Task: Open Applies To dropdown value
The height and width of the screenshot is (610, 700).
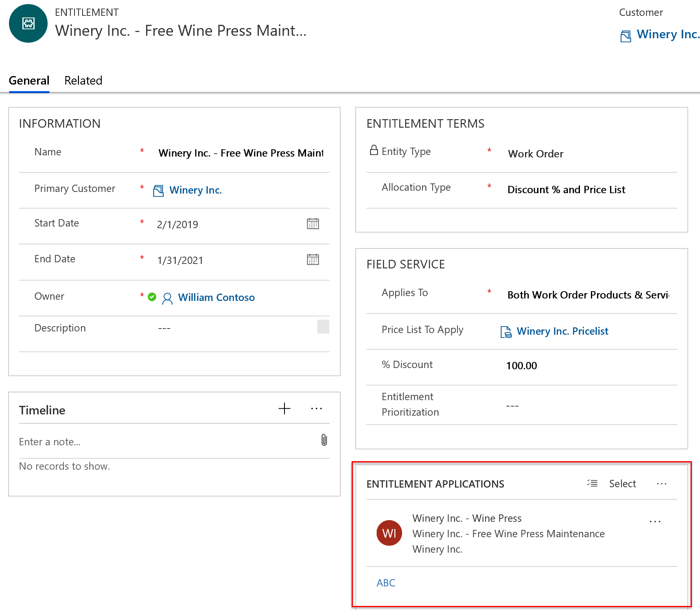Action: pyautogui.click(x=588, y=295)
